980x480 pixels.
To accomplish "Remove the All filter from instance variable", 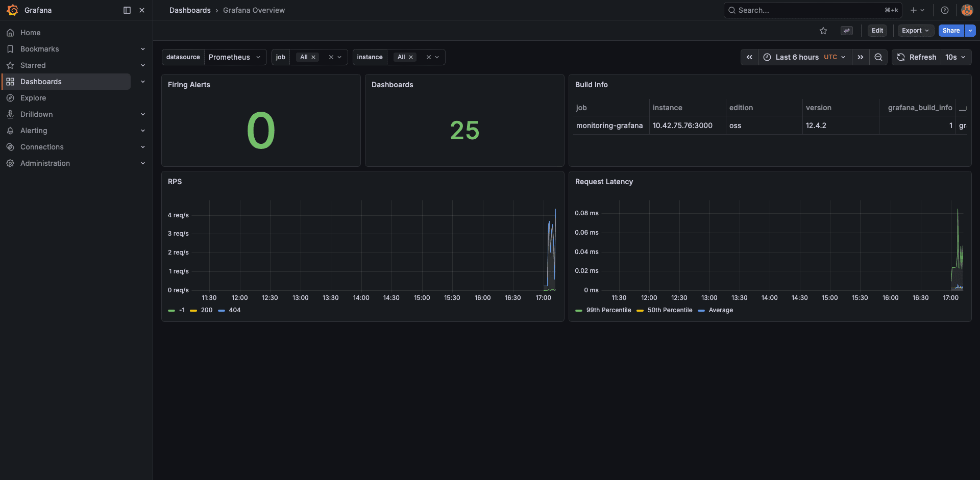I will pyautogui.click(x=411, y=57).
